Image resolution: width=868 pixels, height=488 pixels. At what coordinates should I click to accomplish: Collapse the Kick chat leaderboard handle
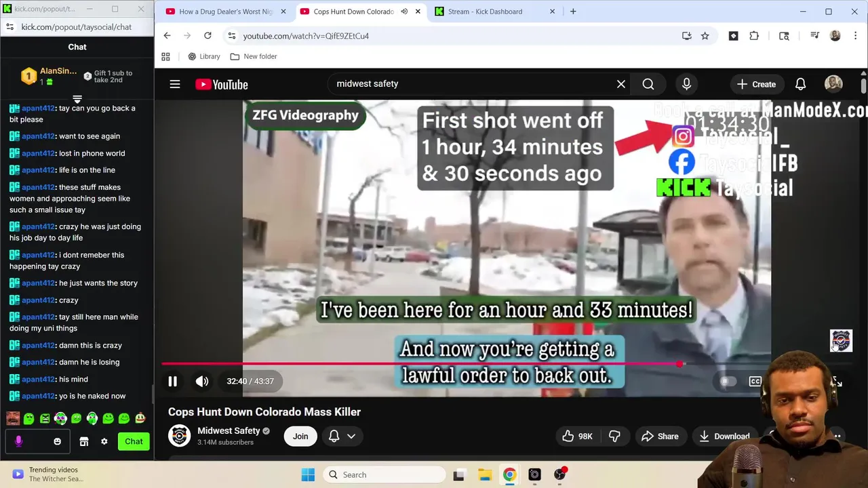tap(77, 99)
